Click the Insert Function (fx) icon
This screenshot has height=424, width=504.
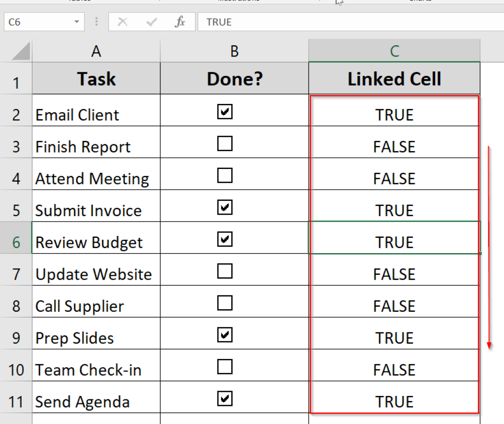180,22
